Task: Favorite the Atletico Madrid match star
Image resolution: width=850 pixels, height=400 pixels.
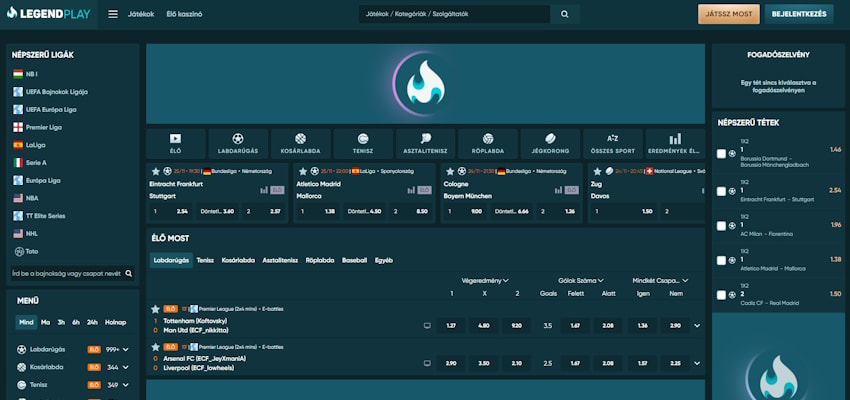Action: (x=303, y=171)
